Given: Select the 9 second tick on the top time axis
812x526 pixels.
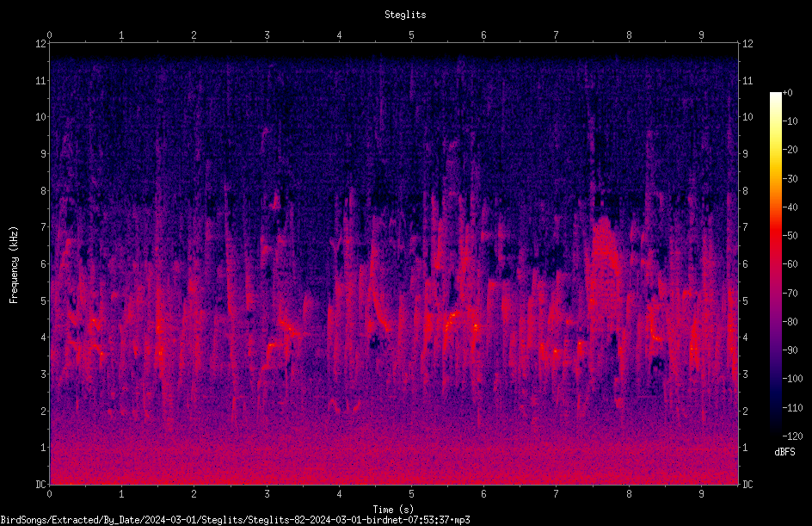Looking at the screenshot, I should tap(701, 35).
